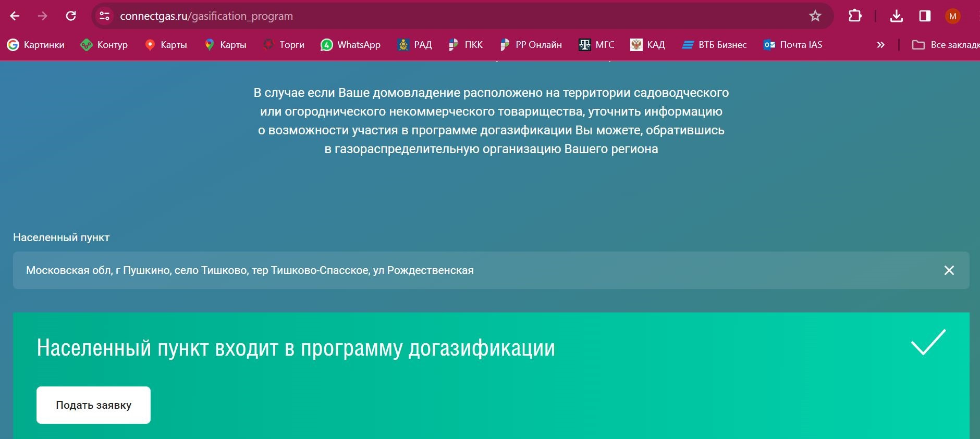Open the Почта IAS bookmark

(x=793, y=45)
